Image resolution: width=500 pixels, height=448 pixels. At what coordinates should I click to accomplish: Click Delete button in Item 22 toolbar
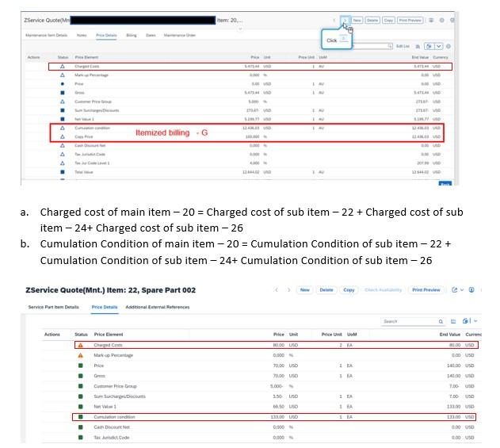pos(326,290)
